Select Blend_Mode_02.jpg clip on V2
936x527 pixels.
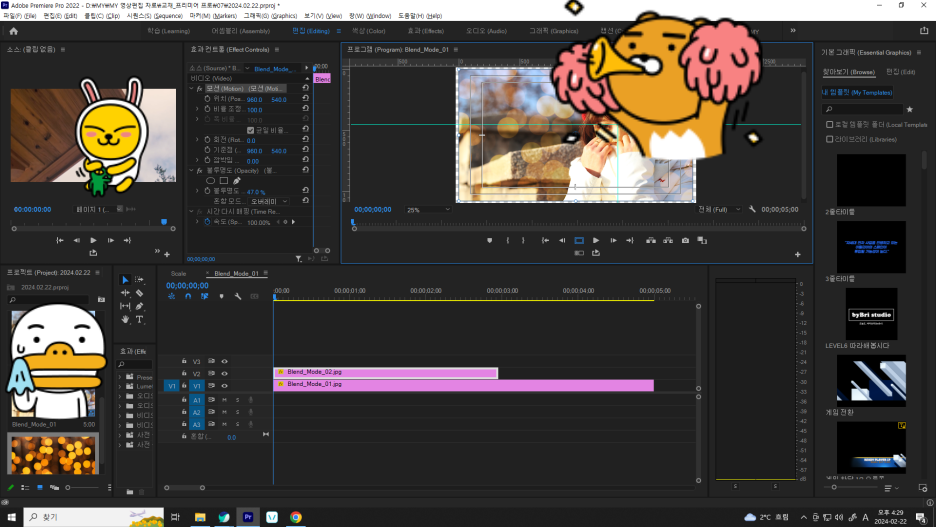(386, 372)
